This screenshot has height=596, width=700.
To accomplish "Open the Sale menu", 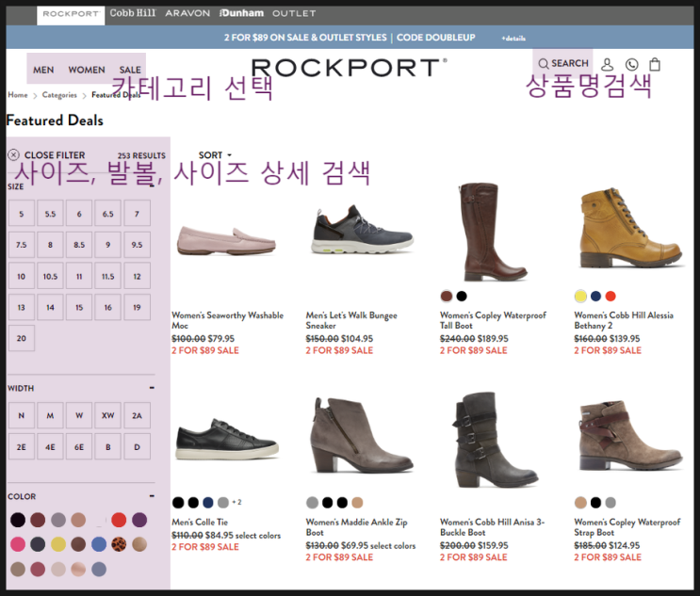I will 130,70.
